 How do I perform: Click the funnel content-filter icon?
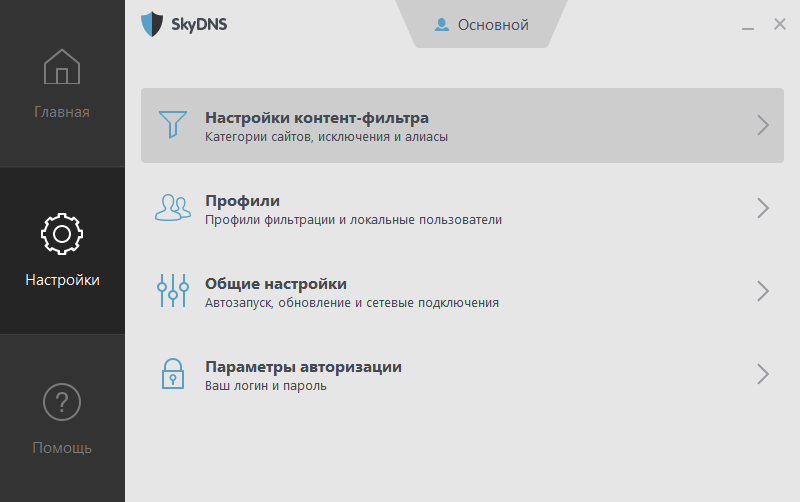coord(173,124)
